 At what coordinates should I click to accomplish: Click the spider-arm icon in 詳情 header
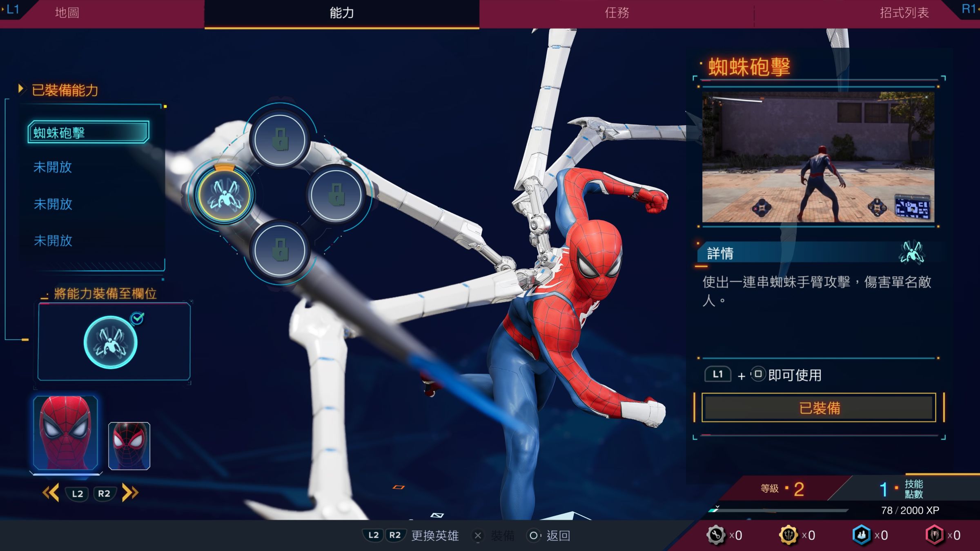(x=912, y=252)
